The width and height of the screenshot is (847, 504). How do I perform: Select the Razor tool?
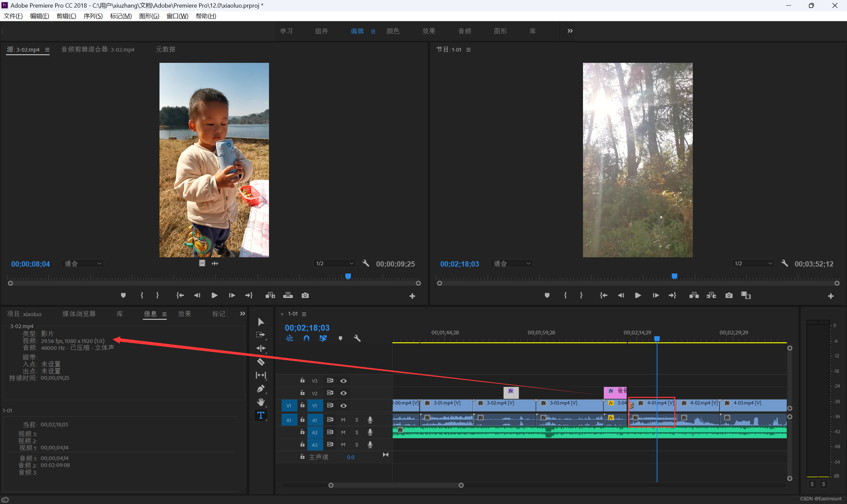point(261,362)
